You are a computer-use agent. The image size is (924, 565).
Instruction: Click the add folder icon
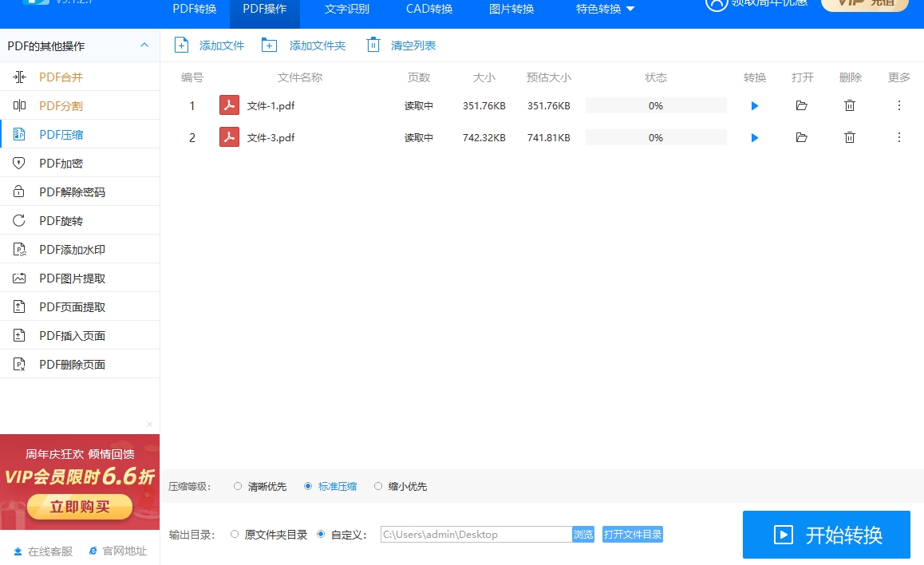tap(270, 45)
